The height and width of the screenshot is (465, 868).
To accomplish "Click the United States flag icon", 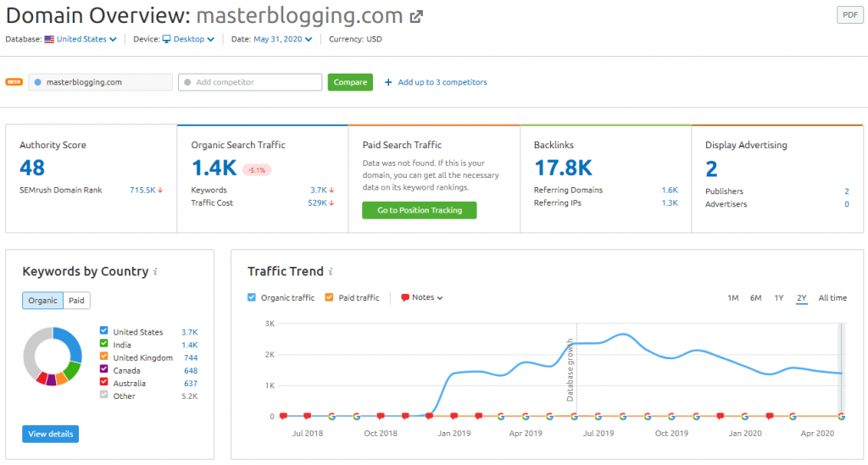I will point(49,39).
